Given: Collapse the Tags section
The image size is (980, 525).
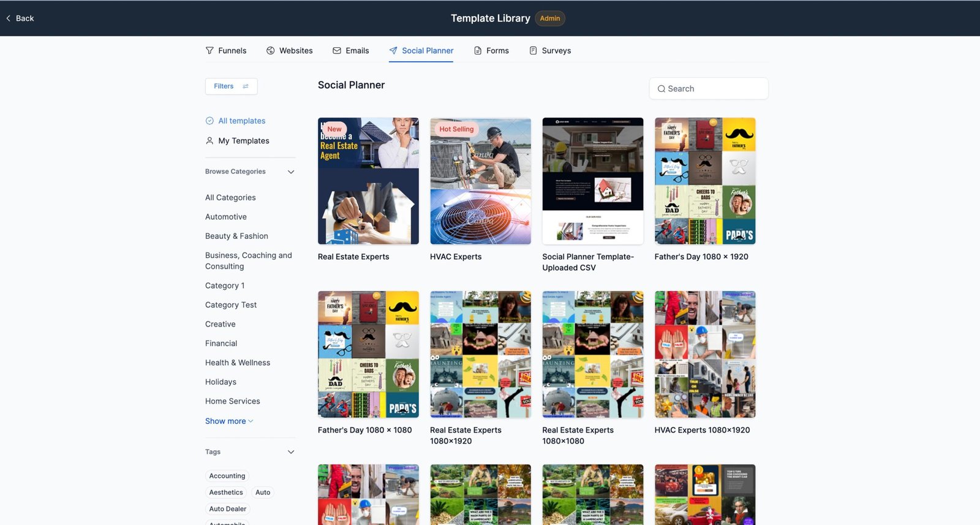Looking at the screenshot, I should 291,452.
